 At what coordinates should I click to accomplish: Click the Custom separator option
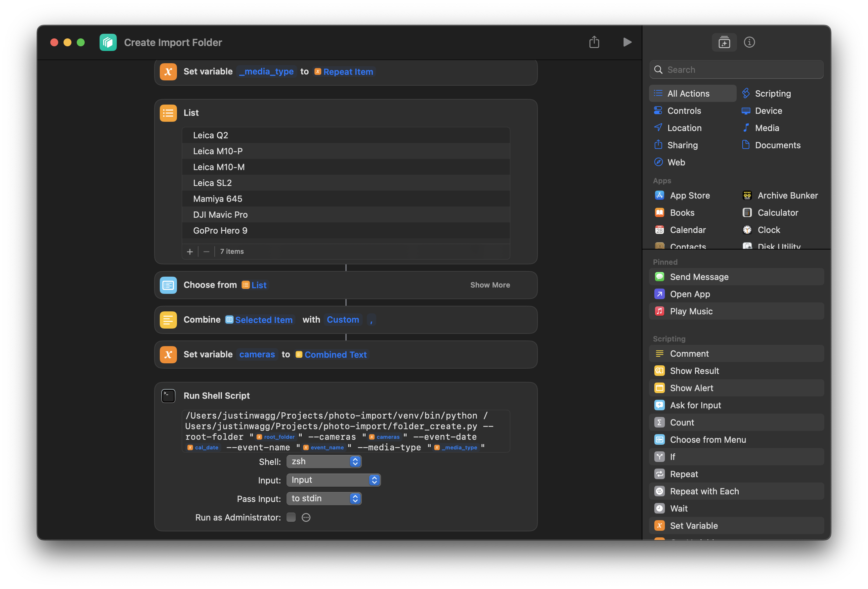click(x=342, y=320)
